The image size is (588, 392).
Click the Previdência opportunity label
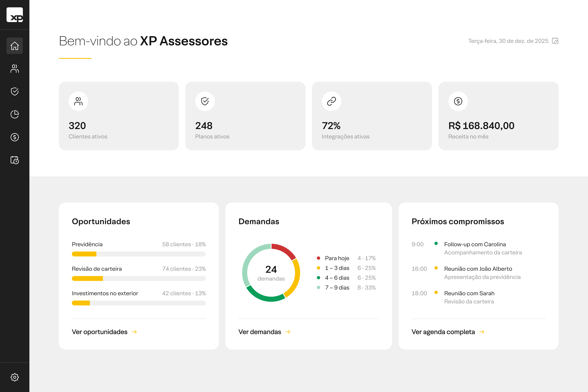[87, 244]
